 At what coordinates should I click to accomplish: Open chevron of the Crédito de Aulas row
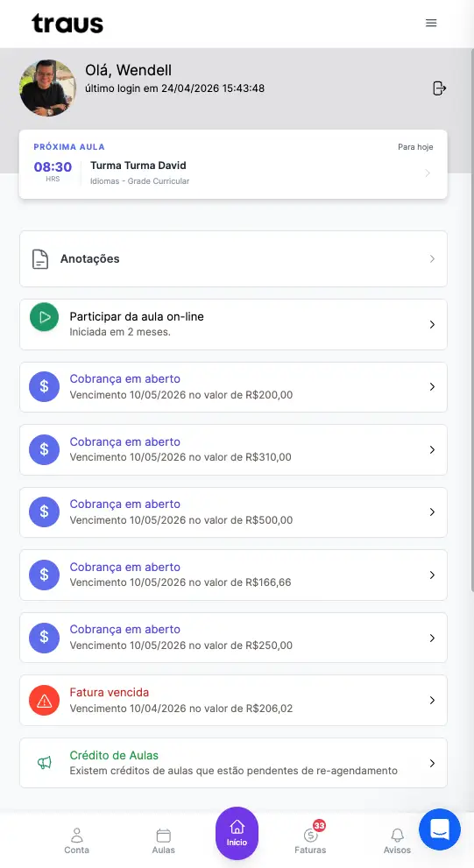[x=432, y=763]
